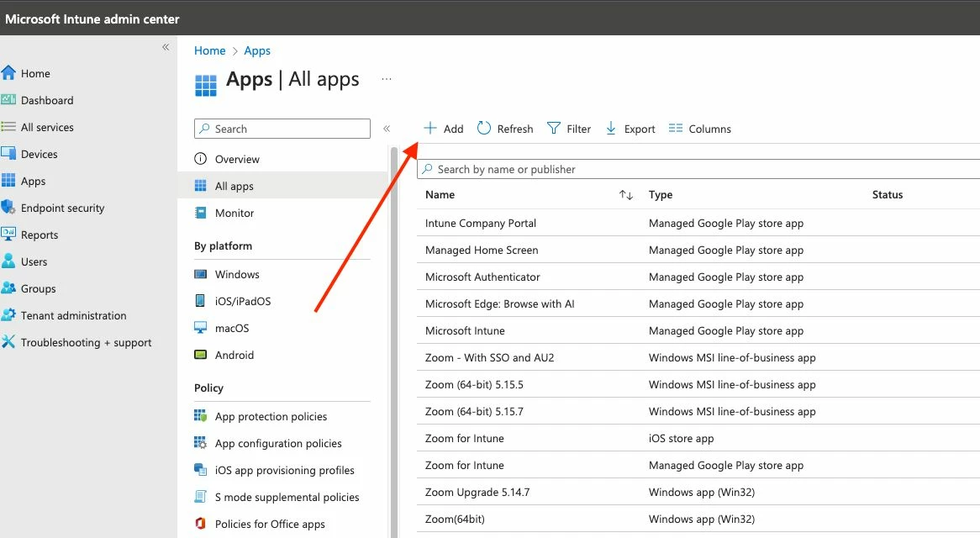The image size is (980, 538).
Task: Select Tenant administration in left navigation
Action: point(73,315)
